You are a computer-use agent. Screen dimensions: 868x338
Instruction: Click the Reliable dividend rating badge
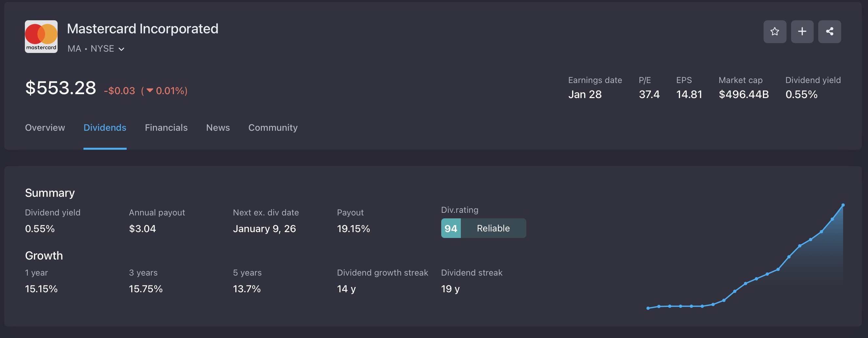(x=493, y=228)
